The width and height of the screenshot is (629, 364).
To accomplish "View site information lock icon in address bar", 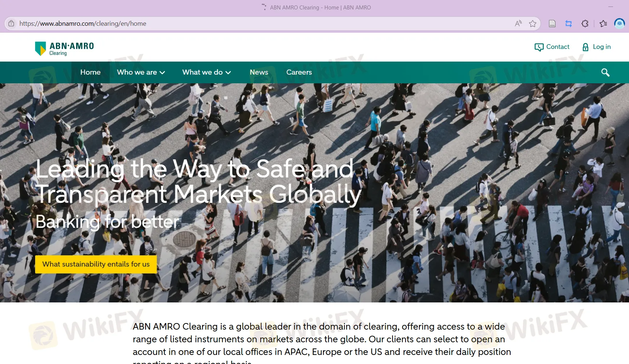I will pos(11,24).
